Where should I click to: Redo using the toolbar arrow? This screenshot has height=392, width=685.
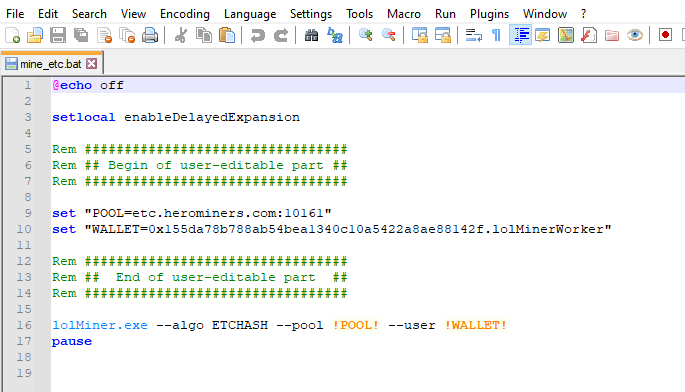click(280, 35)
